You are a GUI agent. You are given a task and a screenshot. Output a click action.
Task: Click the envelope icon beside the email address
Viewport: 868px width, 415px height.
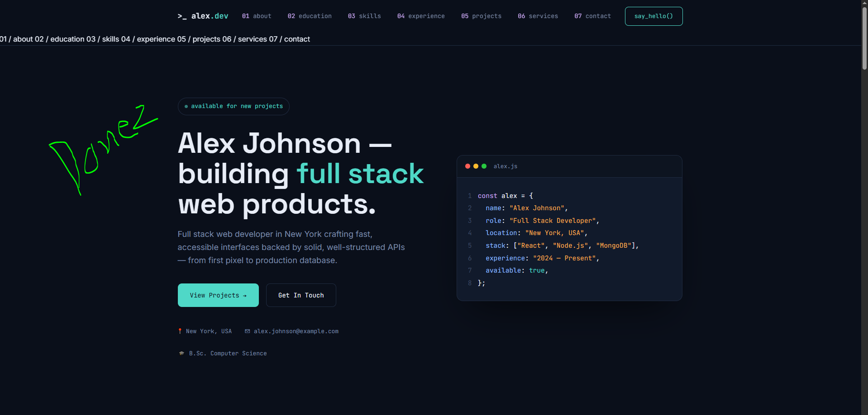248,331
